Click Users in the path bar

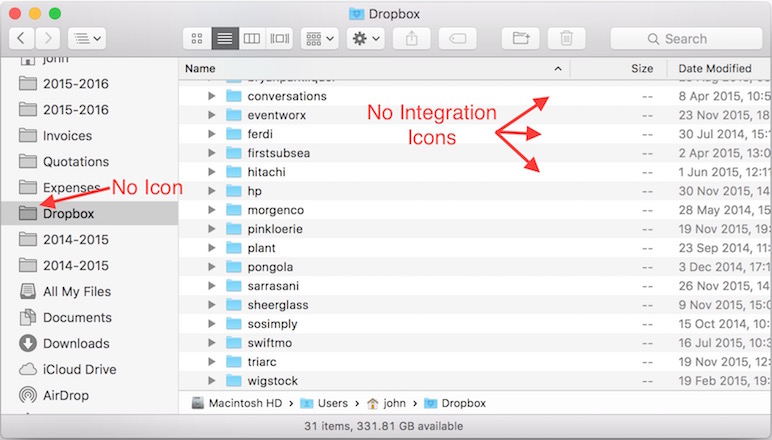pyautogui.click(x=324, y=403)
